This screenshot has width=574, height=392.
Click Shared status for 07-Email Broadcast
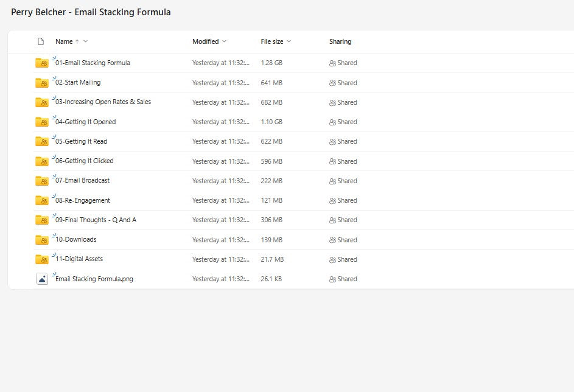[343, 181]
